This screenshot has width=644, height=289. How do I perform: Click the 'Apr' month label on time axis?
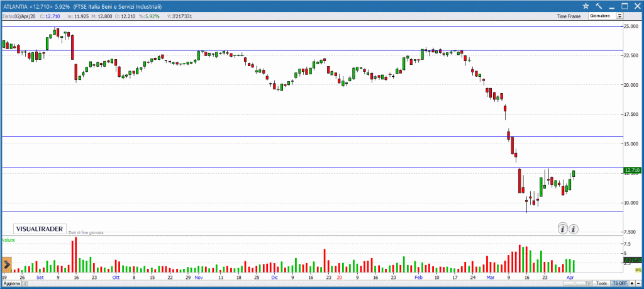[x=570, y=278]
